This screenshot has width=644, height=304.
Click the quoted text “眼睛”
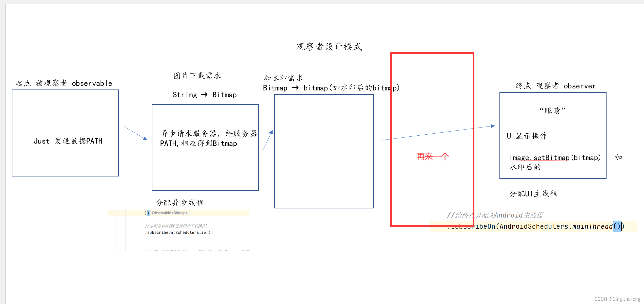[x=552, y=111]
